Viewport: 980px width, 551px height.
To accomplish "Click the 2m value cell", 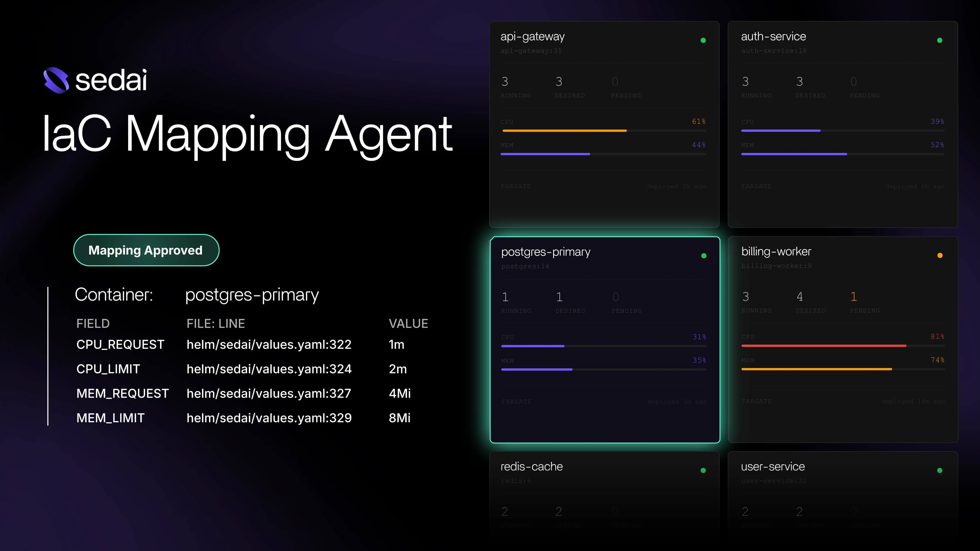I will (x=398, y=369).
